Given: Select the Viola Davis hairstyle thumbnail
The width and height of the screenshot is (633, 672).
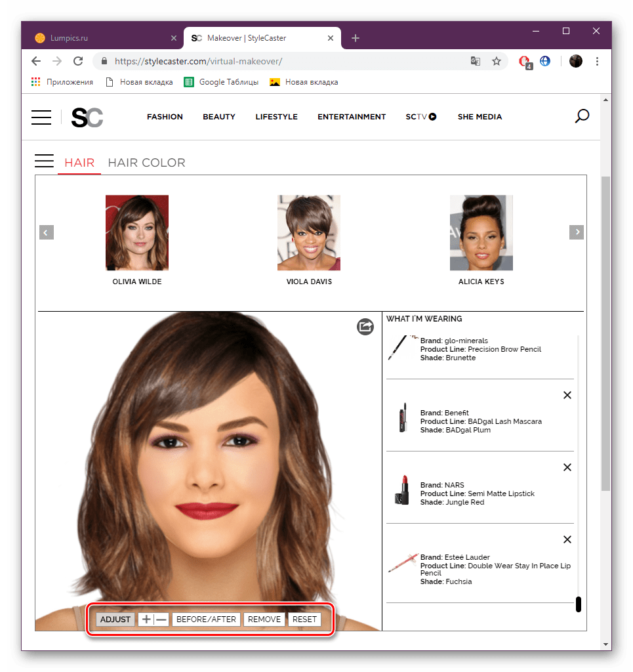Looking at the screenshot, I should pos(309,233).
